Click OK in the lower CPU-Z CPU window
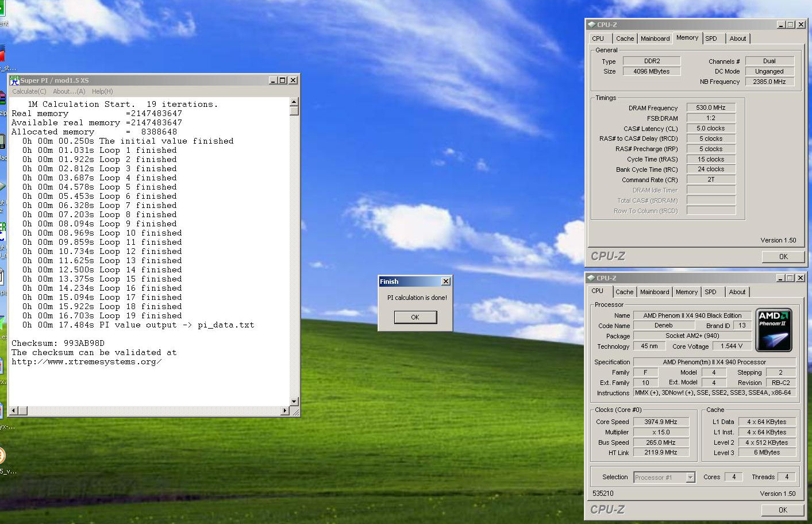Viewport: 812px width, 524px height. (783, 510)
